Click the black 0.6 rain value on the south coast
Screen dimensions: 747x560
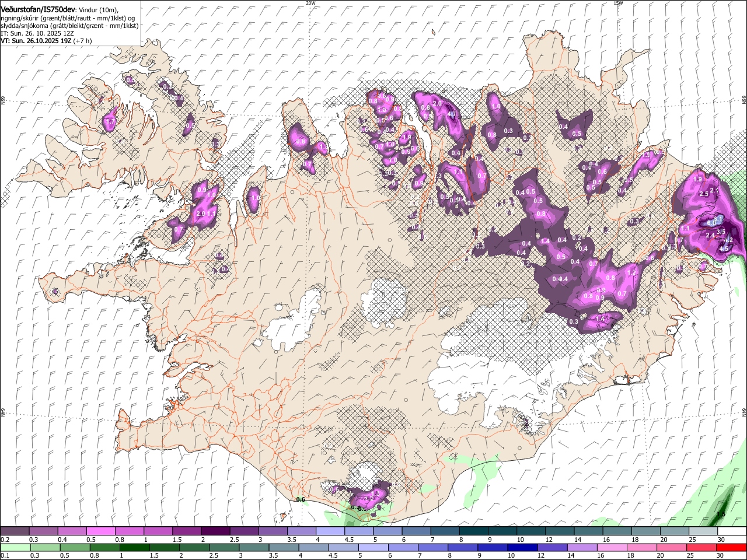point(301,499)
